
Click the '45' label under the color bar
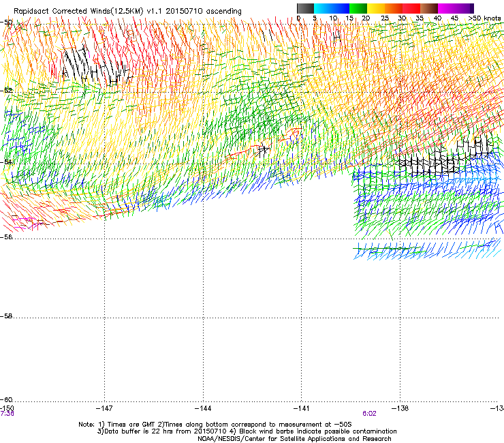[x=454, y=18]
